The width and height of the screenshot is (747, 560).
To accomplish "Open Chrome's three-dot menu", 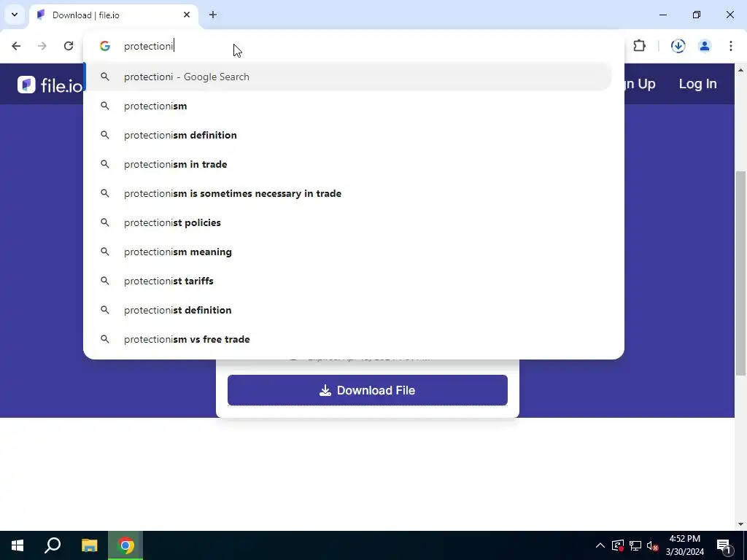I will point(731,46).
